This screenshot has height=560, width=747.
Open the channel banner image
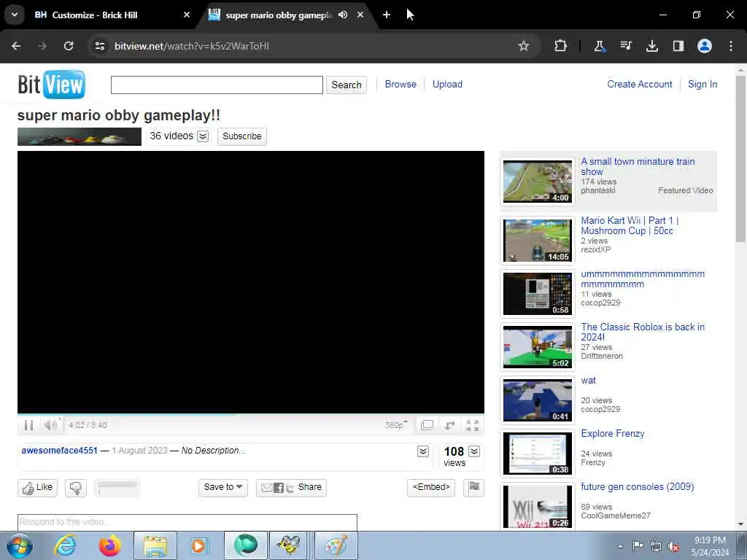(x=80, y=136)
